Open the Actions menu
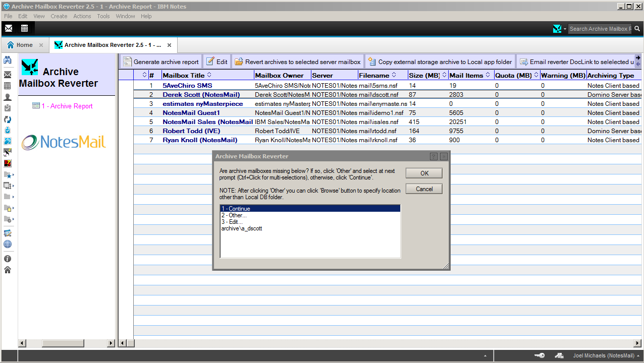 pyautogui.click(x=82, y=16)
